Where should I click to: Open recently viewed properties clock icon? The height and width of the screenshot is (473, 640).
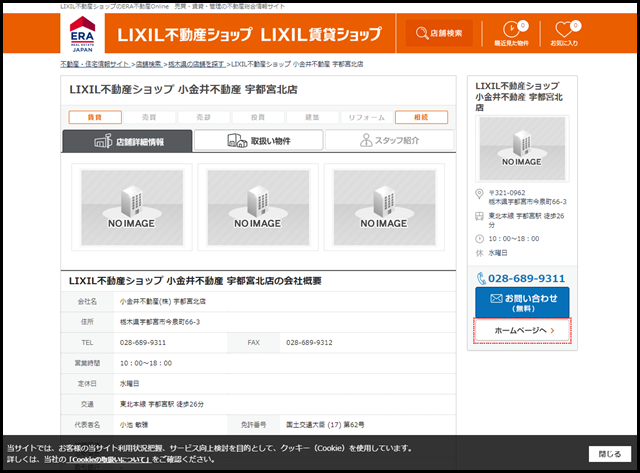[511, 33]
